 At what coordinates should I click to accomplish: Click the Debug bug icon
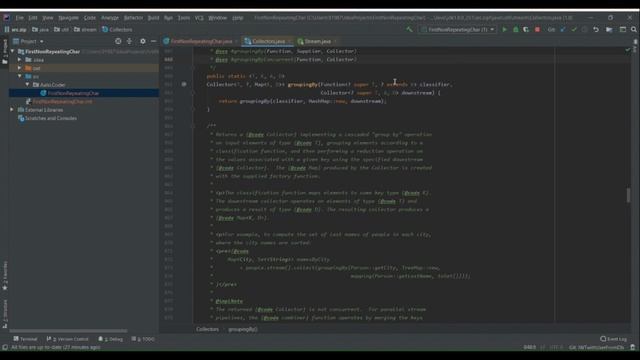(x=516, y=29)
